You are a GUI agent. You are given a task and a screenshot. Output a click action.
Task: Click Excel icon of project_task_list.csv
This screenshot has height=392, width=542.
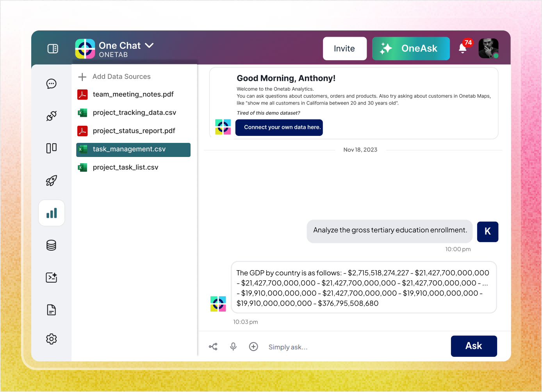82,167
